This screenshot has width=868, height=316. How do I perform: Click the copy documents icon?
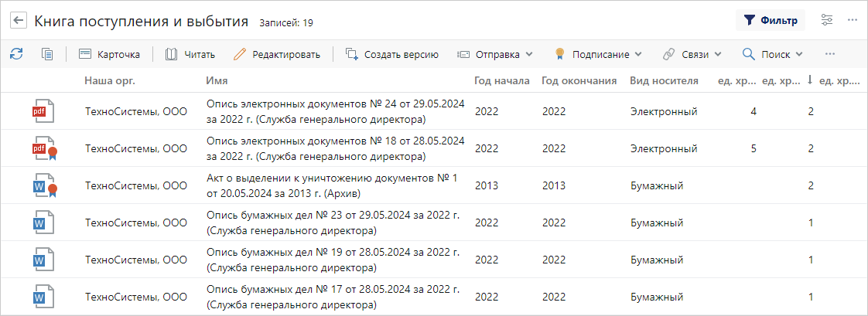pos(47,54)
